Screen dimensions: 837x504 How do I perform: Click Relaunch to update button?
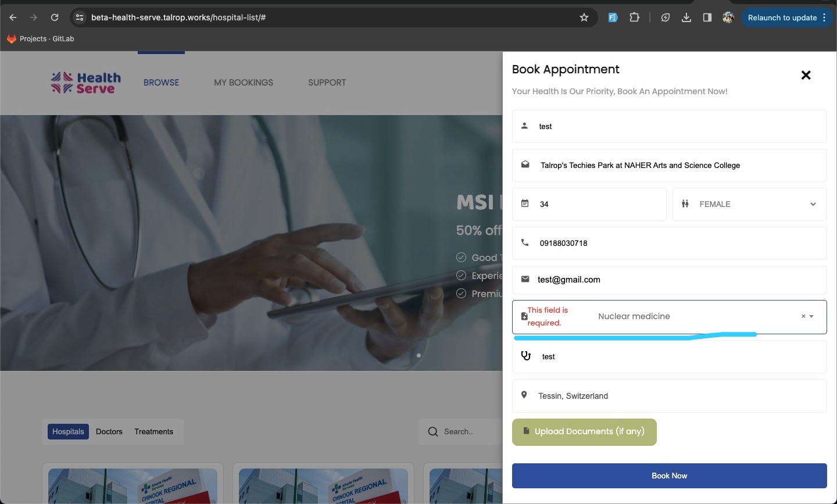click(x=782, y=17)
